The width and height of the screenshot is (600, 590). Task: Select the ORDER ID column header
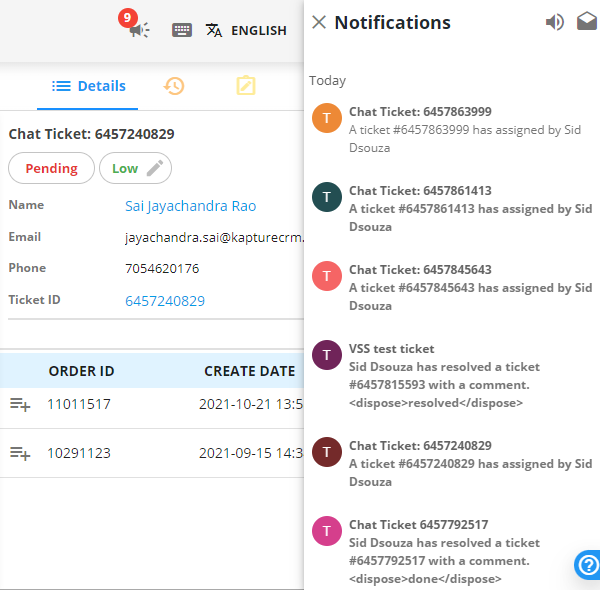coord(82,371)
